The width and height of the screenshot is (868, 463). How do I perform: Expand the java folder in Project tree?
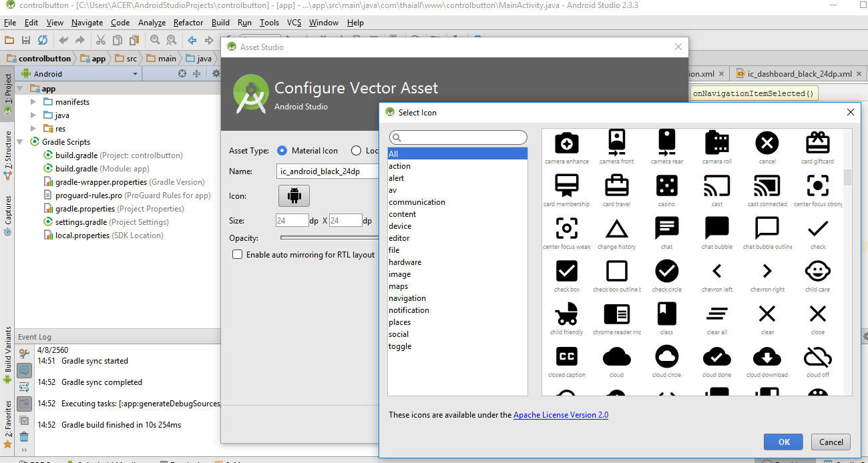click(x=34, y=115)
